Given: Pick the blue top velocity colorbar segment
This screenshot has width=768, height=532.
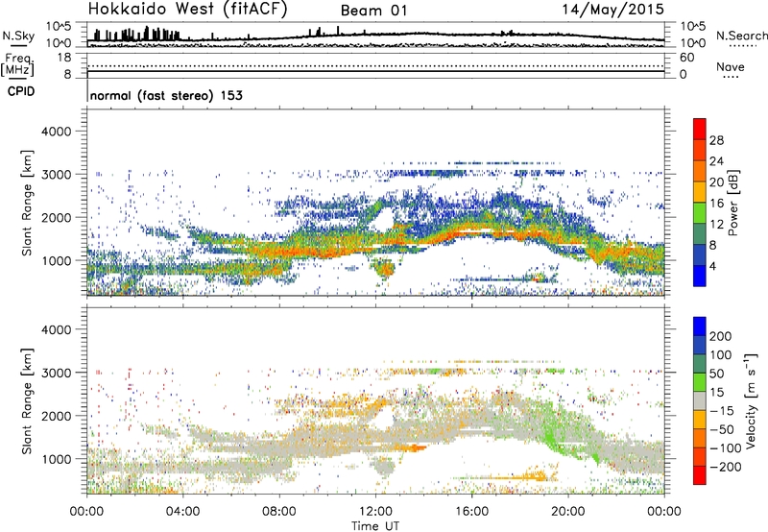Looking at the screenshot, I should coord(700,326).
